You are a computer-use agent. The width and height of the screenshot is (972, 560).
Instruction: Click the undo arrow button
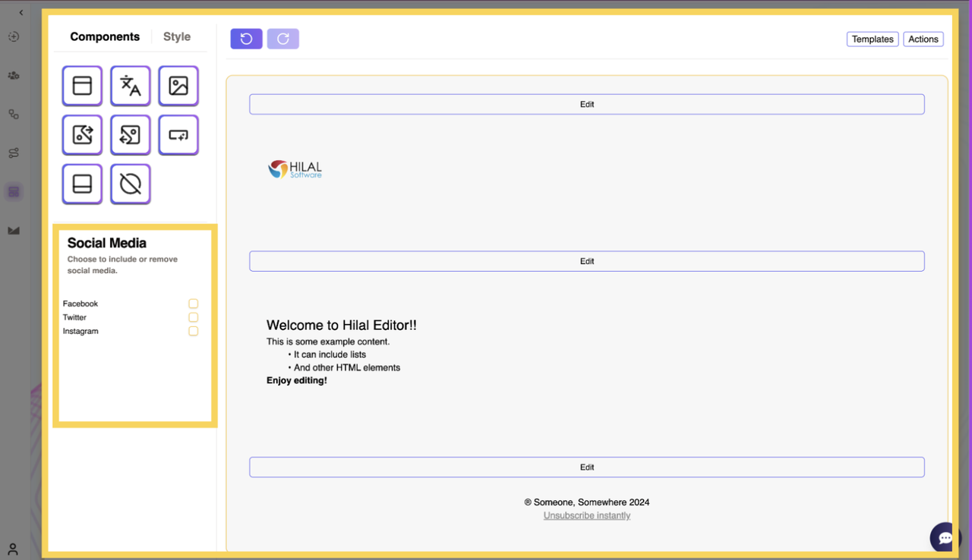coord(247,39)
